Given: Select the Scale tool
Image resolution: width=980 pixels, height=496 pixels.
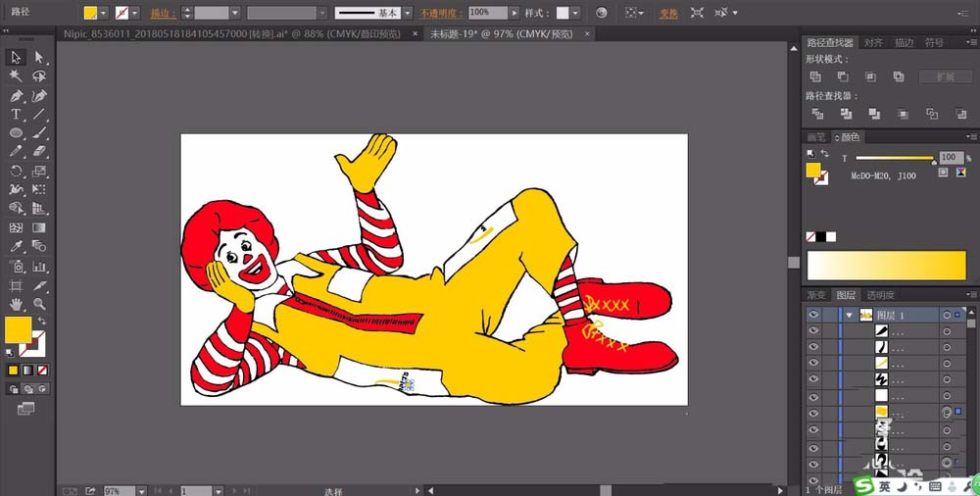Looking at the screenshot, I should (39, 172).
